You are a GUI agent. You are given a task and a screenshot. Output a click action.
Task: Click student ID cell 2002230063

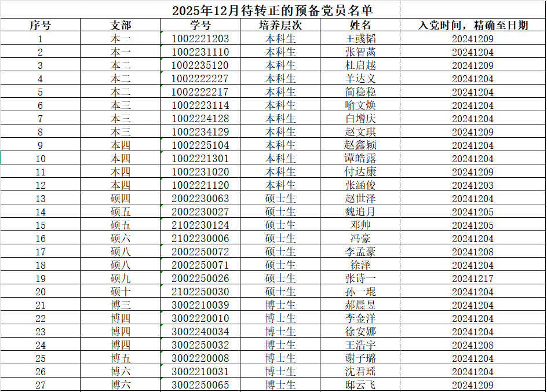click(200, 199)
